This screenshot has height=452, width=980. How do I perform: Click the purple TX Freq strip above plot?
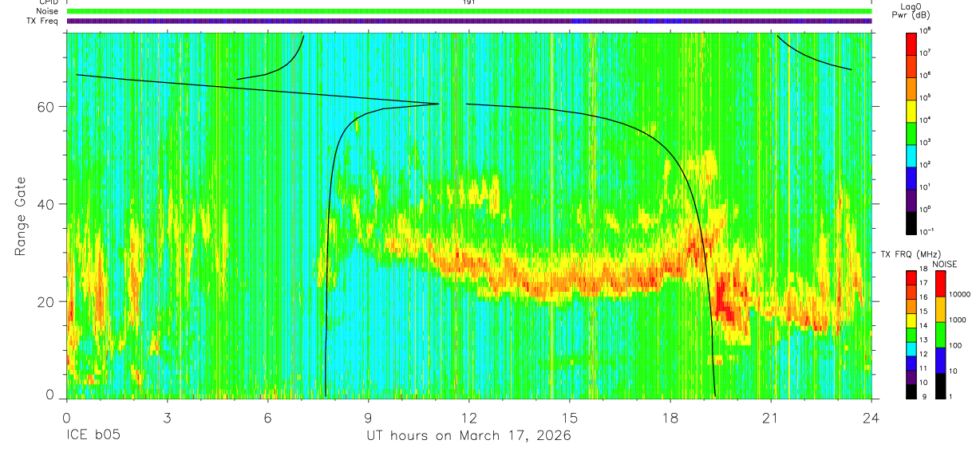(469, 21)
